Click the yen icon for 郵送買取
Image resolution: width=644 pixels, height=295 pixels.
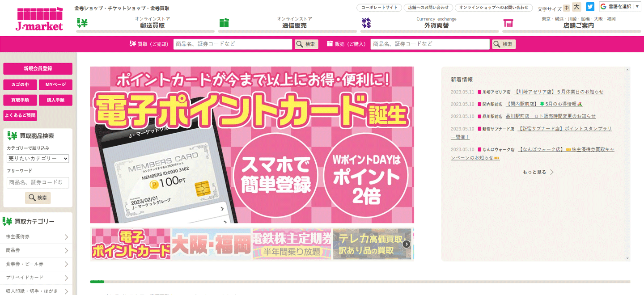coord(82,23)
